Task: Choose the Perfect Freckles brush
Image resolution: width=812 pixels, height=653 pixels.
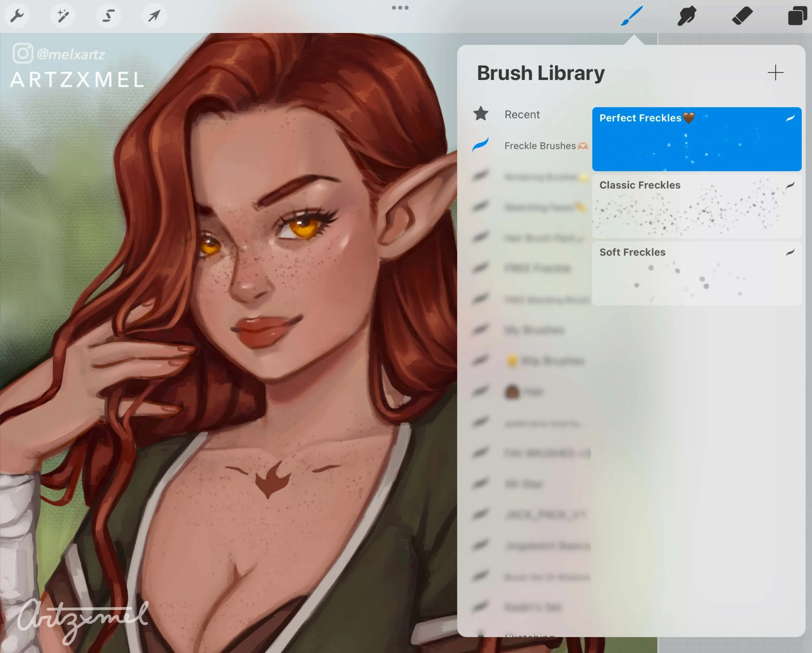Action: coord(696,139)
